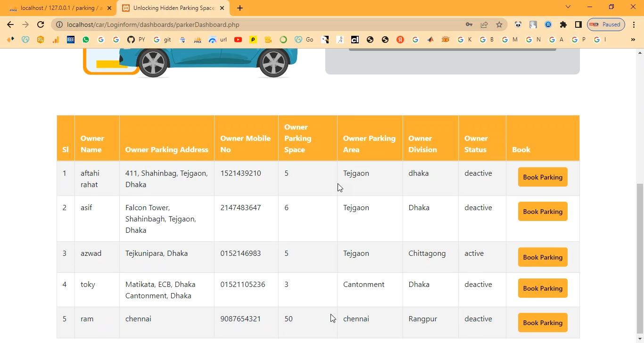Expand the hidden bookmarks overflow chevron
The height and width of the screenshot is (343, 644).
(x=633, y=40)
